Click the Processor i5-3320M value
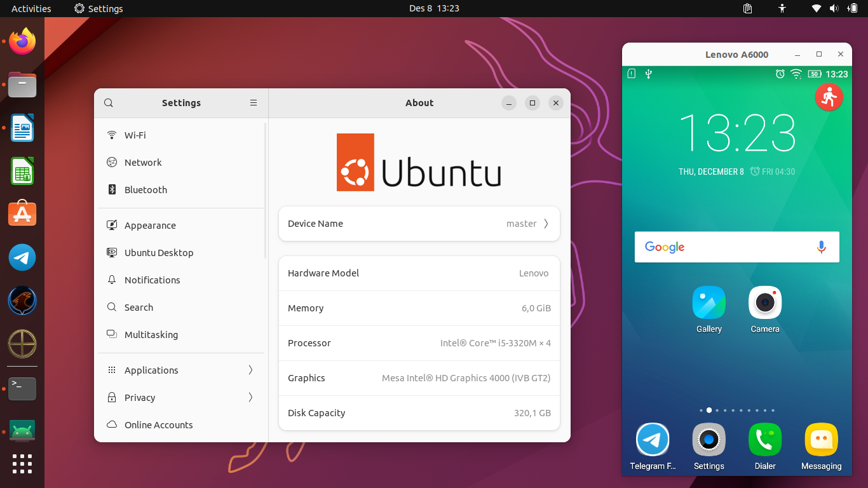 point(496,343)
